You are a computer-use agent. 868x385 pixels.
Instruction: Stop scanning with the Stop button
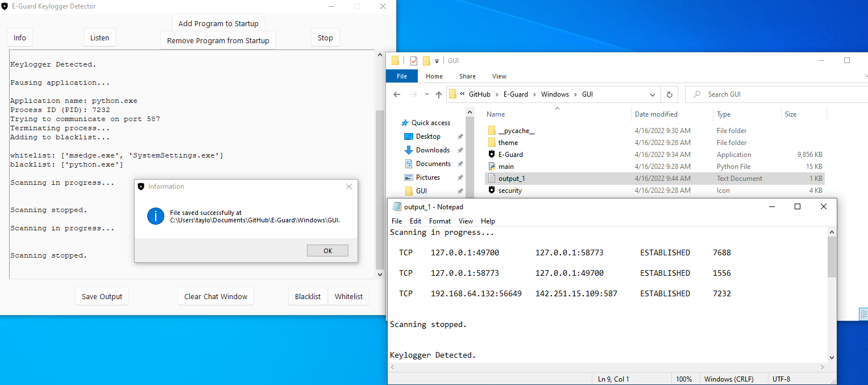[325, 38]
